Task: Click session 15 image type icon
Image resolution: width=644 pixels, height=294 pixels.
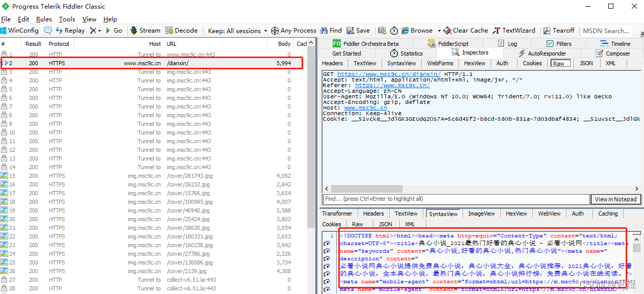Action: click(x=4, y=176)
